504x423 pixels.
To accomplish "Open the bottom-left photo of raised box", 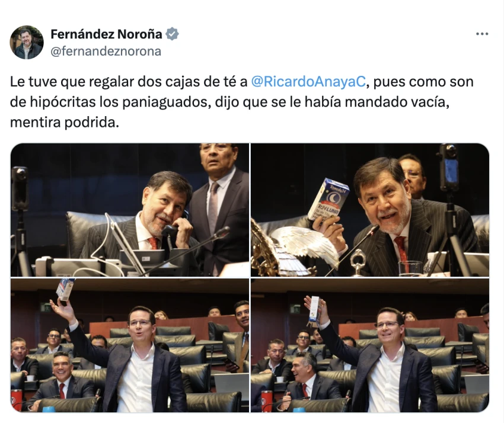I will 130,345.
